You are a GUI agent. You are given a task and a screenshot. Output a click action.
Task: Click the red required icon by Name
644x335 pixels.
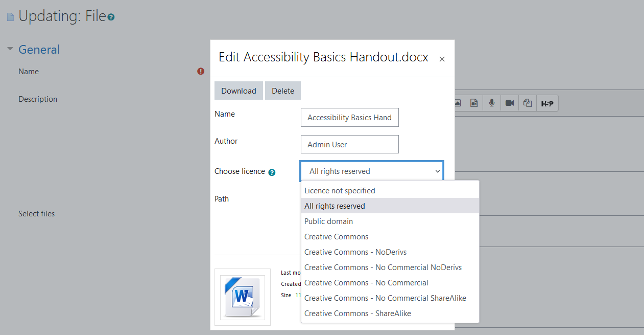click(201, 72)
